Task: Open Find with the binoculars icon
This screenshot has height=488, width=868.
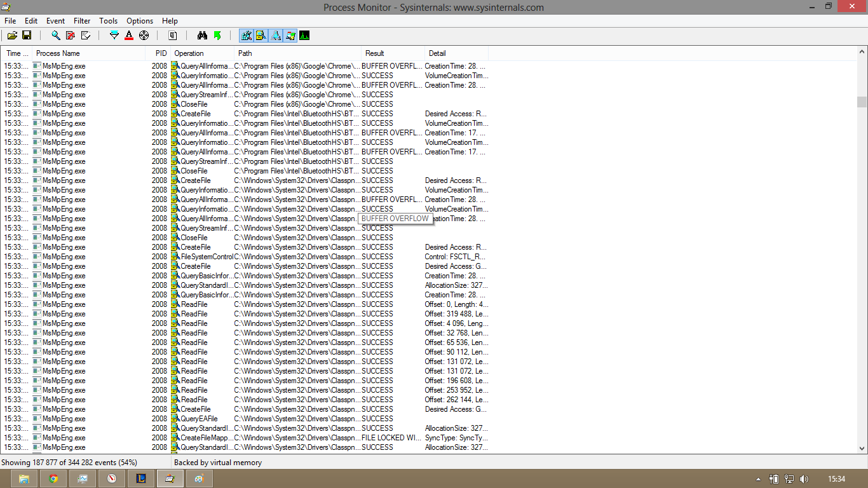Action: [203, 36]
